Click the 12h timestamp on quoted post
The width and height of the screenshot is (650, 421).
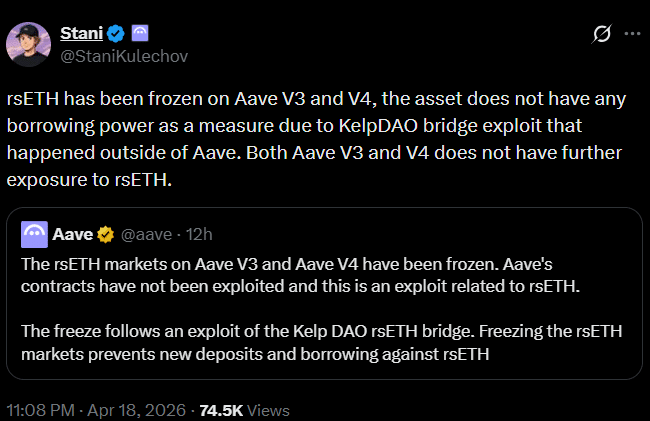[x=199, y=235]
